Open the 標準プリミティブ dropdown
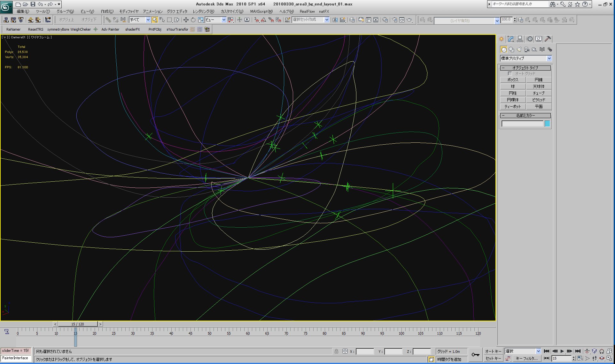The image size is (615, 364). pyautogui.click(x=549, y=58)
